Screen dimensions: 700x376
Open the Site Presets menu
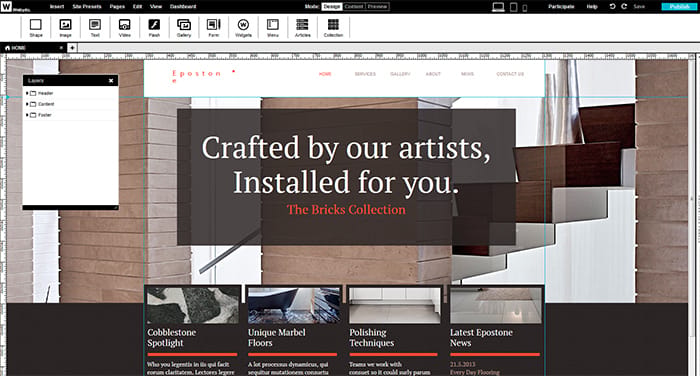[x=87, y=6]
